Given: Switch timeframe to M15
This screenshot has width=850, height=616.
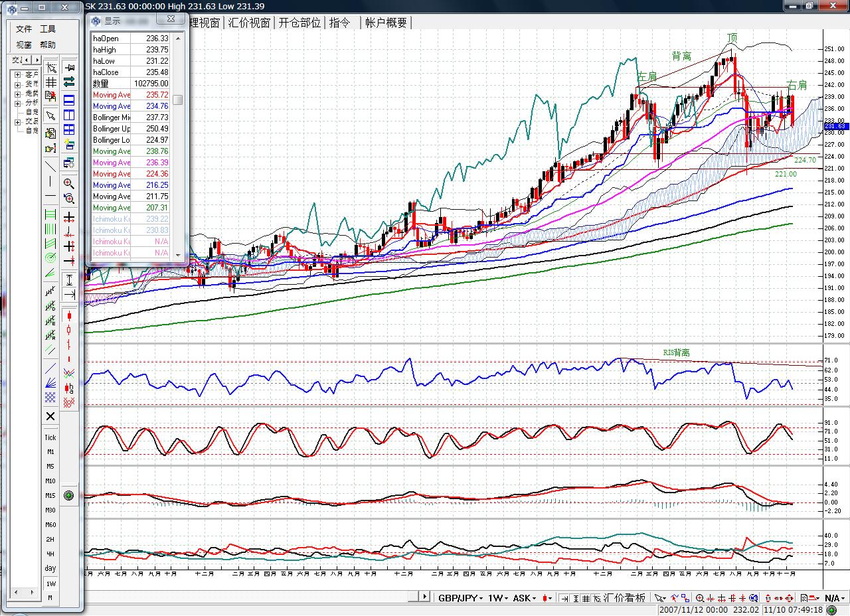Looking at the screenshot, I should click(50, 495).
